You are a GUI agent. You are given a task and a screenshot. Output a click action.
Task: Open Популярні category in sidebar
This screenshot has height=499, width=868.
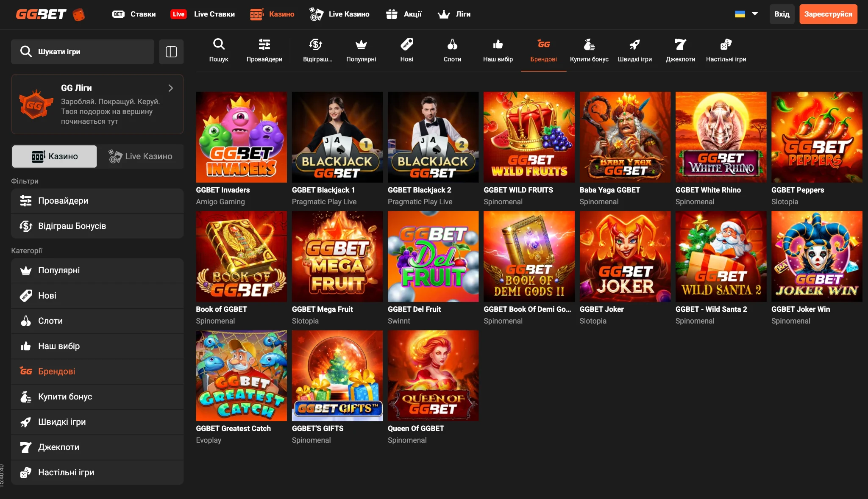click(x=97, y=270)
